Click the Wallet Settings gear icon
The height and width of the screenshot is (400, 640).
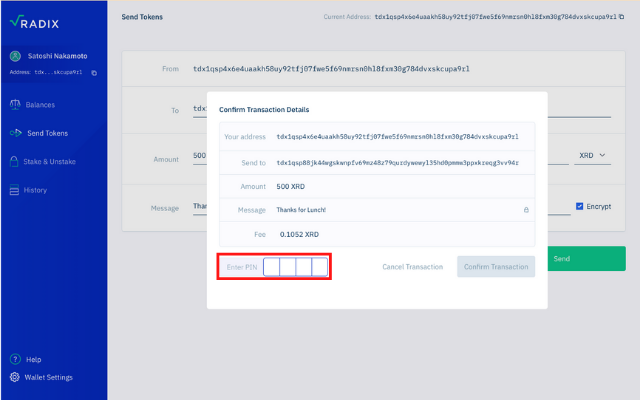15,377
